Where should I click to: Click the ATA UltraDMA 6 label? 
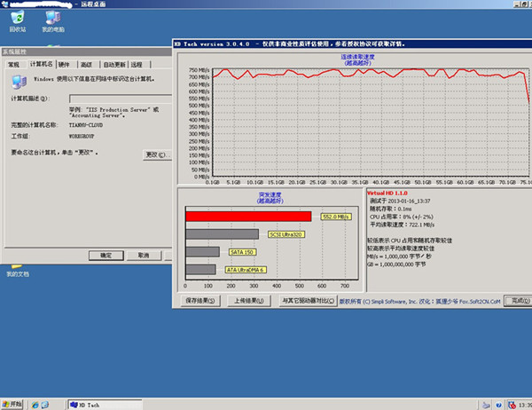pos(246,270)
